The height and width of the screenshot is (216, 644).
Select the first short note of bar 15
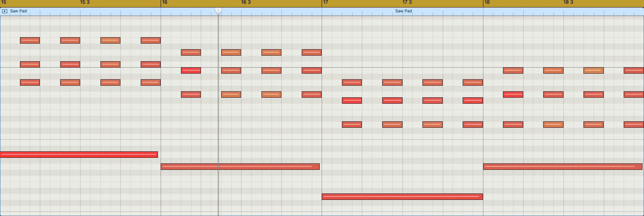(x=30, y=40)
